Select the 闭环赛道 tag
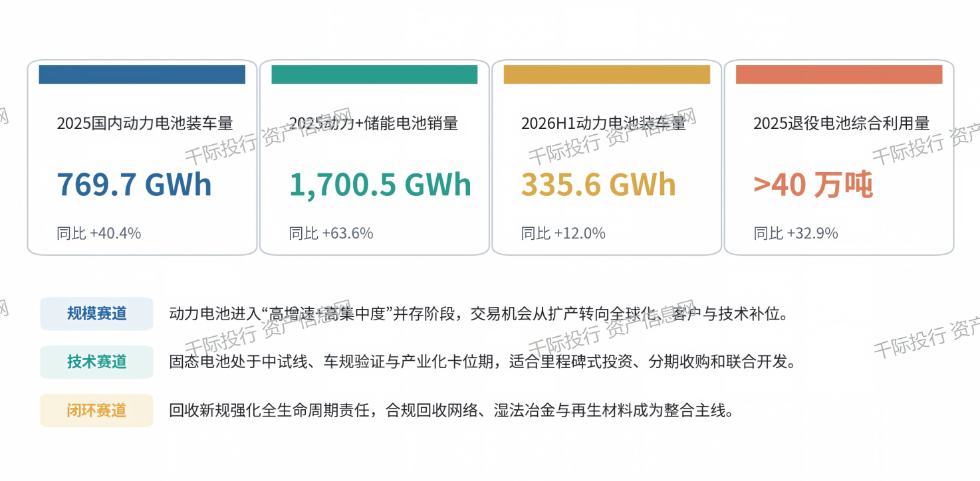 pyautogui.click(x=96, y=411)
